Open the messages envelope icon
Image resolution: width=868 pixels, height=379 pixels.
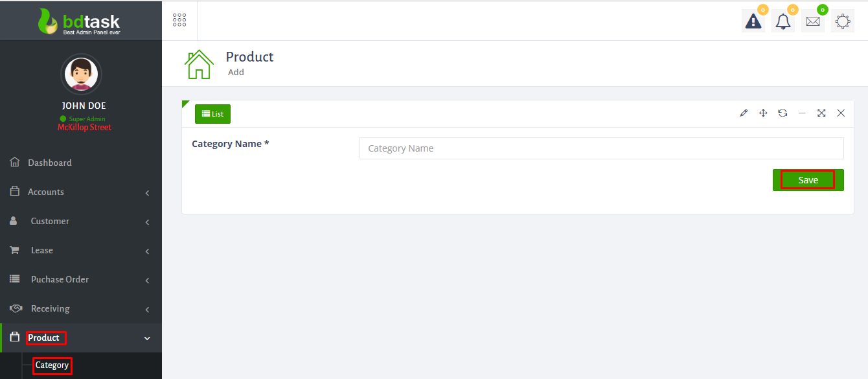pos(813,21)
